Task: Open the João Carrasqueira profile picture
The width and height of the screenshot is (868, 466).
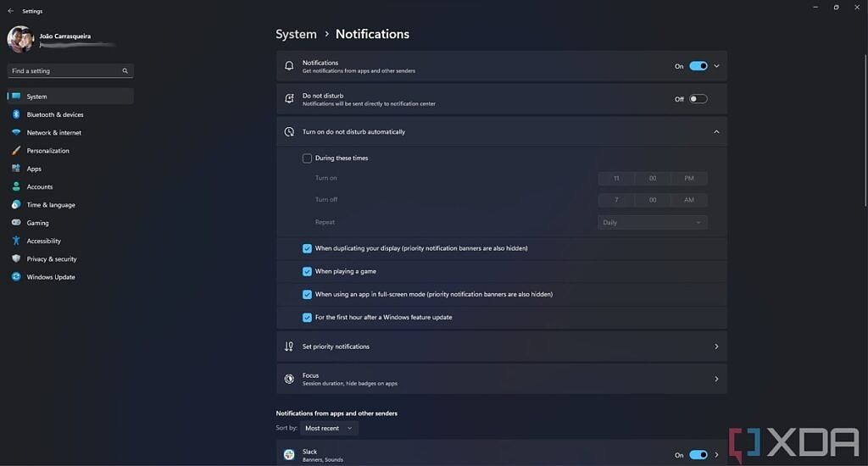Action: [20, 39]
